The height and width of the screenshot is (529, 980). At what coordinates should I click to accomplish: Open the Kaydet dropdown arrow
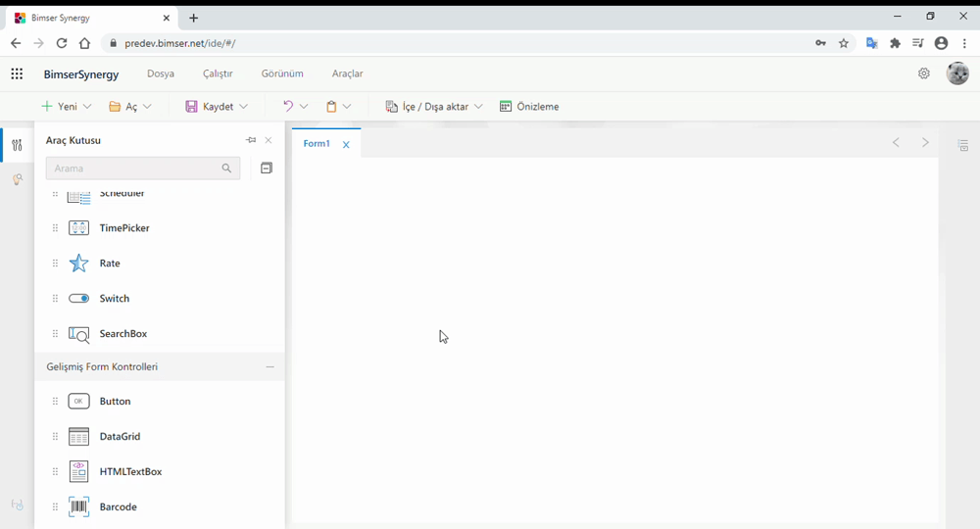[x=243, y=107]
